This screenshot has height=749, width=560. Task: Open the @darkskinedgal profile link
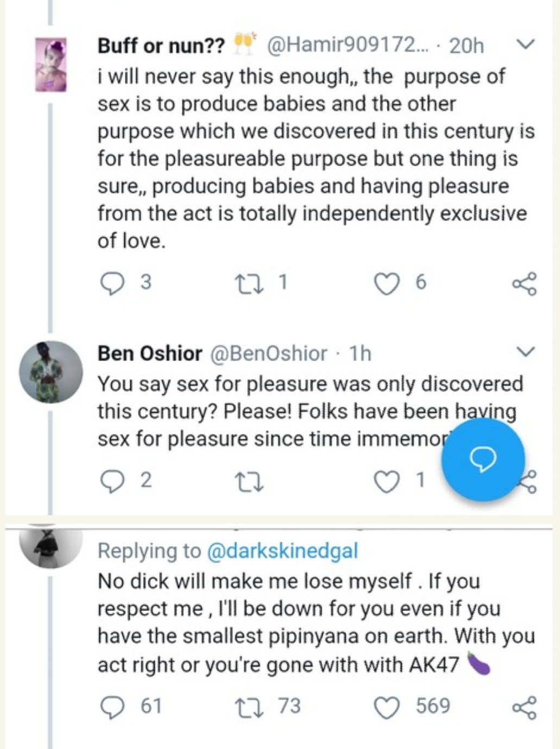[x=282, y=551]
